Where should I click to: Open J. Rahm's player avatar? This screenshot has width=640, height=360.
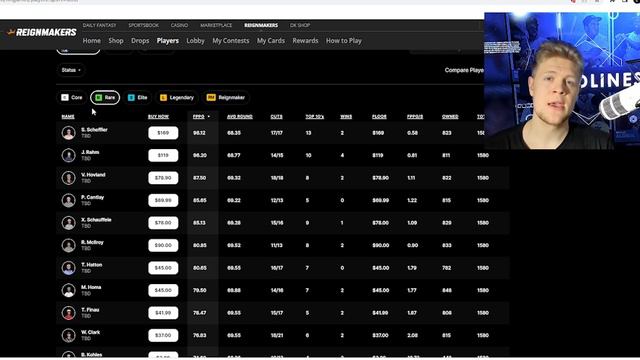(69, 156)
